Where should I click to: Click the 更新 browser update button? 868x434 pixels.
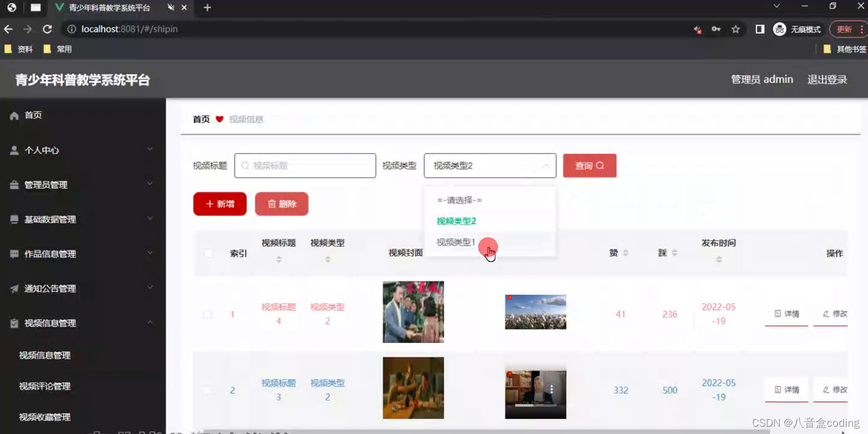[x=847, y=29]
